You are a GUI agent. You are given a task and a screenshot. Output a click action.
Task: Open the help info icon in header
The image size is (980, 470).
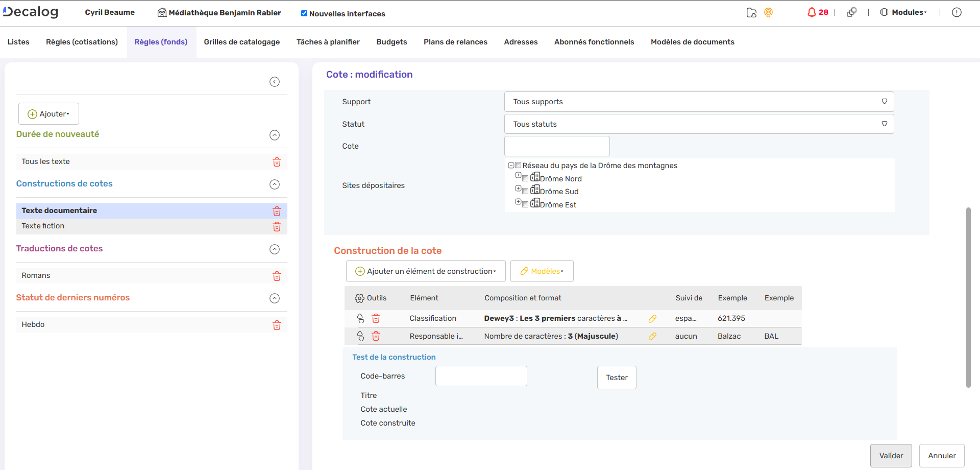click(957, 12)
